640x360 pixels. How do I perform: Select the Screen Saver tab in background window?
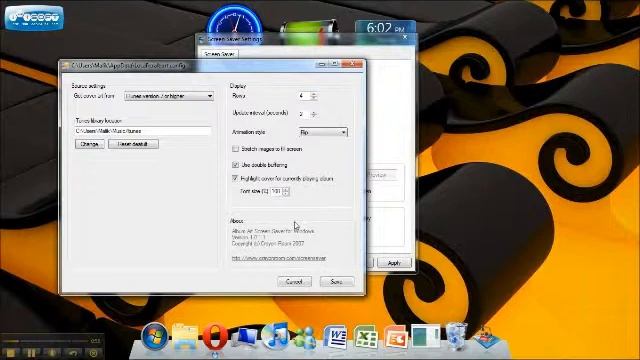219,53
